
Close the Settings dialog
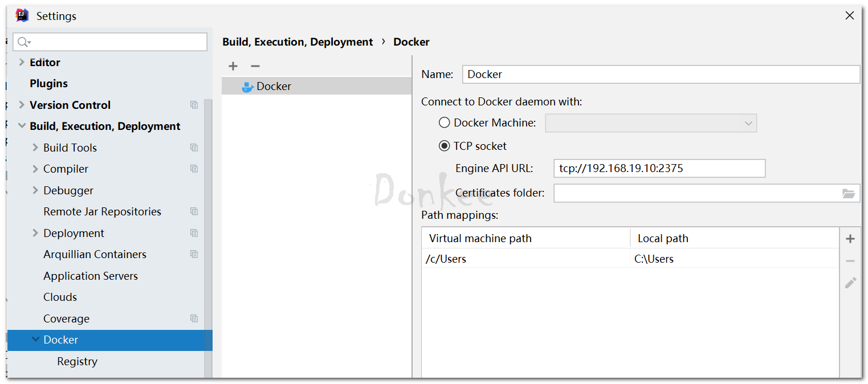pos(849,16)
